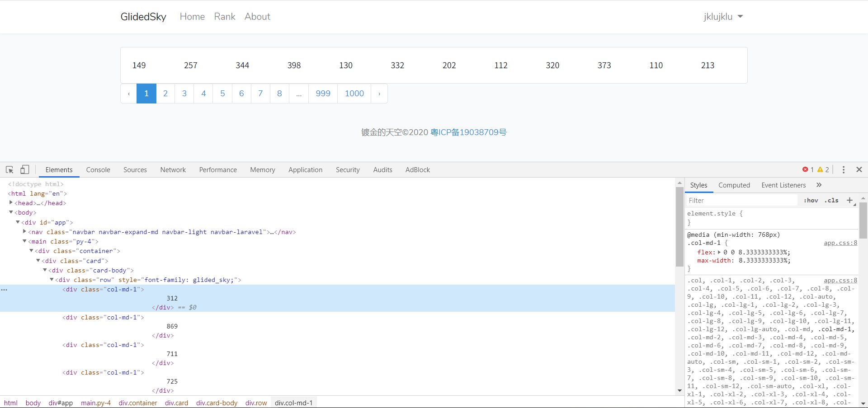
Task: Go to the Home nav link
Action: point(192,17)
